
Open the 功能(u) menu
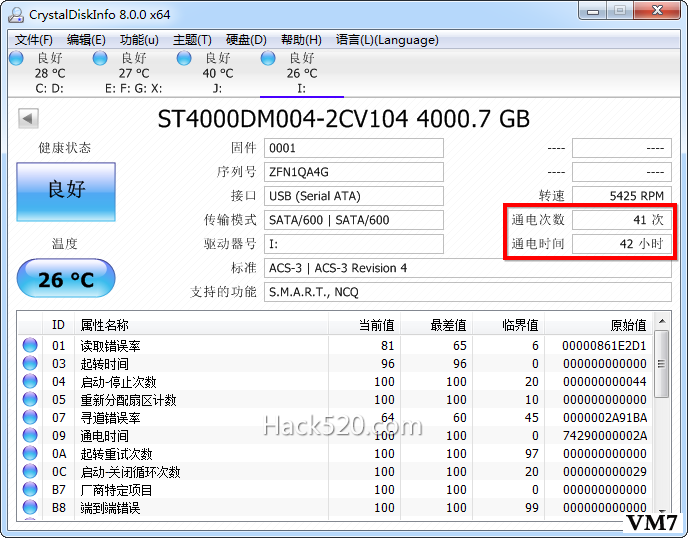click(139, 40)
